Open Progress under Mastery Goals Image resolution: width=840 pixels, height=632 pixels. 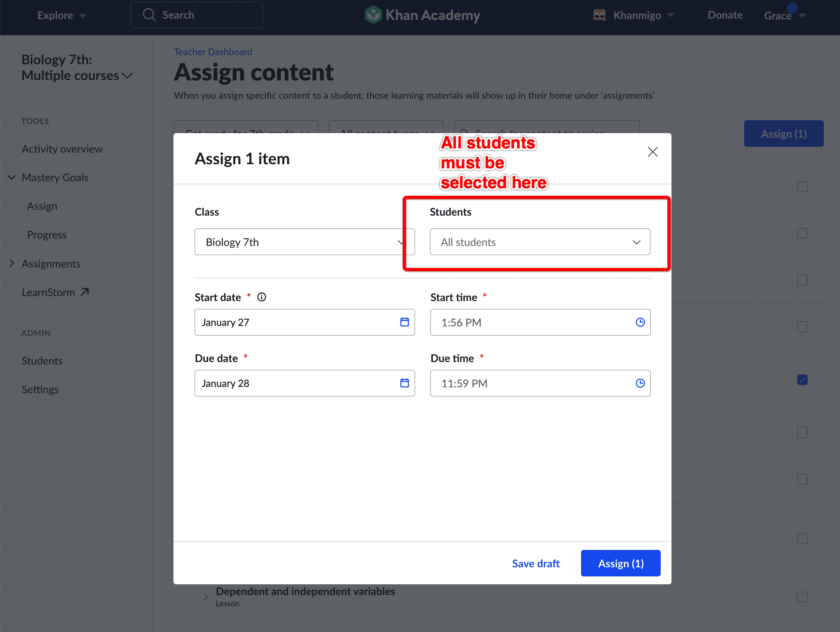(x=46, y=235)
